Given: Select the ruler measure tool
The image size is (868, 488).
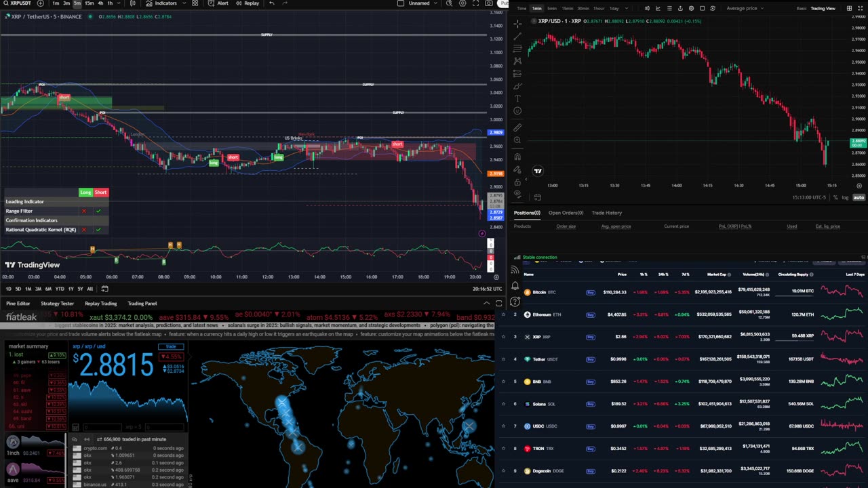Looking at the screenshot, I should [517, 127].
